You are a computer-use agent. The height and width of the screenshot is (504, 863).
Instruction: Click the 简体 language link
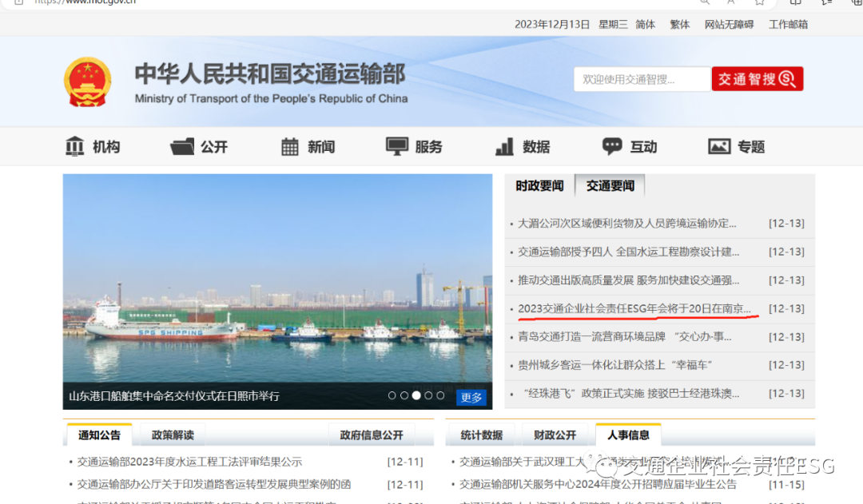tap(645, 24)
